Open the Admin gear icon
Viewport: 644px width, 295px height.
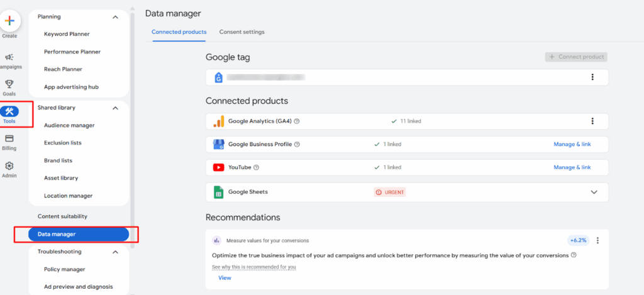click(9, 166)
